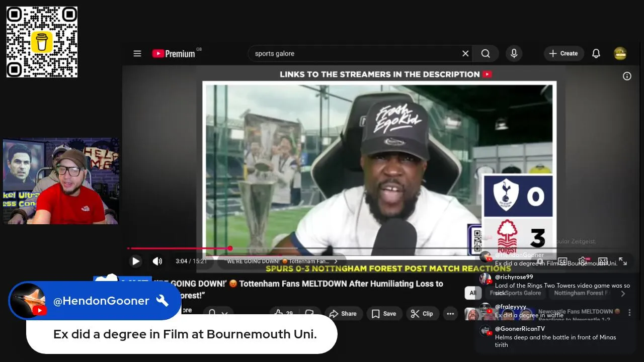Open the account avatar menu
Screen dimensions: 644x362
tap(620, 53)
